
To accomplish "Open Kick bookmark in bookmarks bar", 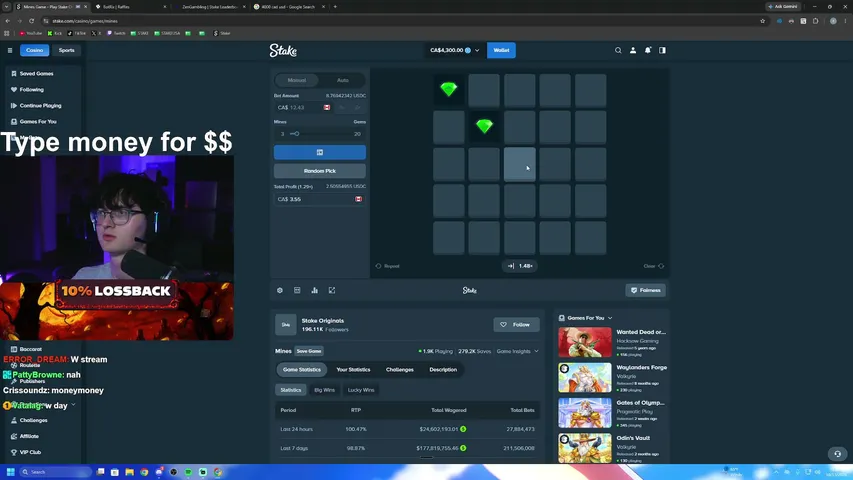I will pos(54,33).
